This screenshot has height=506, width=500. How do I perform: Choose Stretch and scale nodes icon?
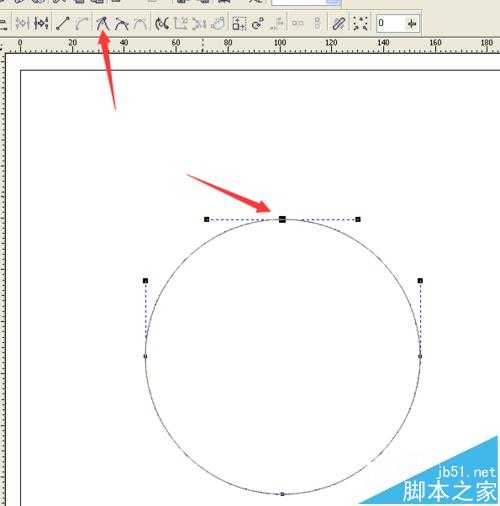tap(239, 24)
